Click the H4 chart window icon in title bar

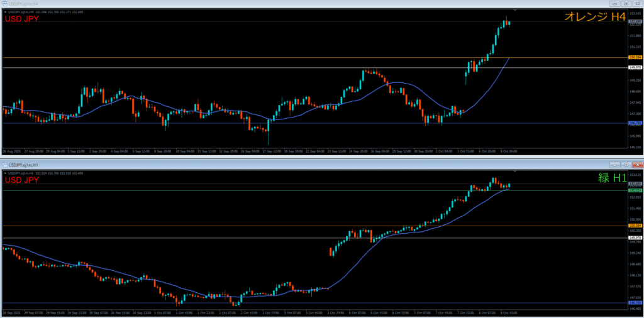4,4
